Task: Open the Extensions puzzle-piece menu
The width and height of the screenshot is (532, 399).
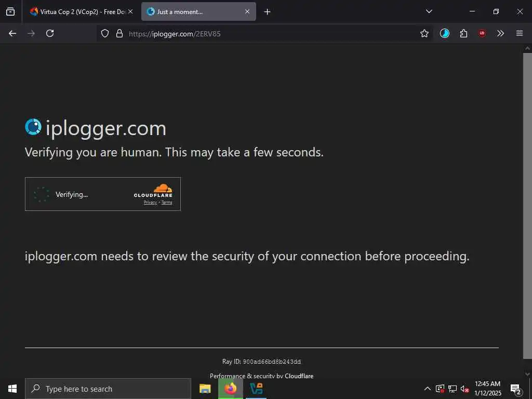Action: [463, 33]
